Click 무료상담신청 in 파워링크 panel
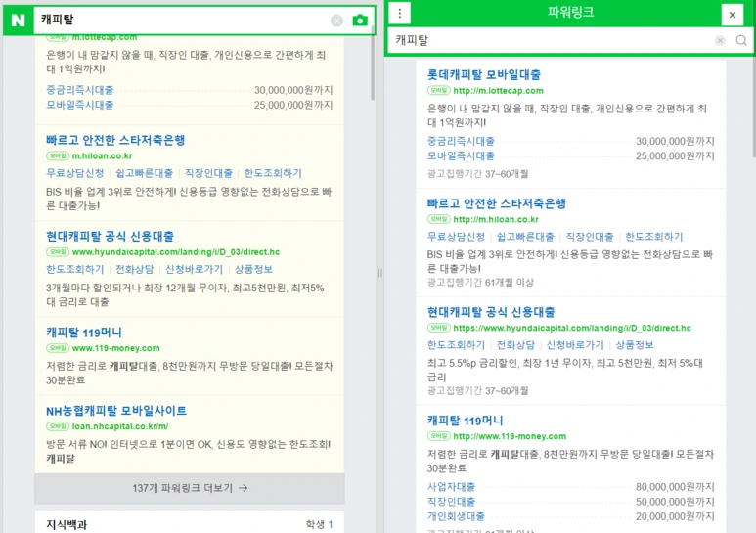 [x=456, y=237]
